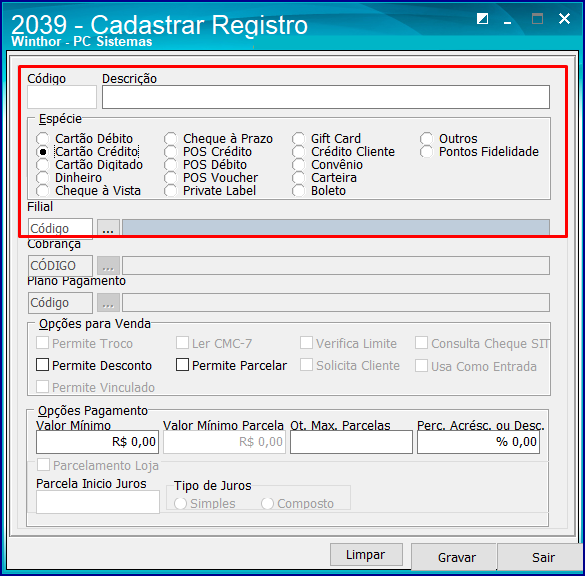Click the Limpar button
Image resolution: width=585 pixels, height=576 pixels.
coord(366,554)
